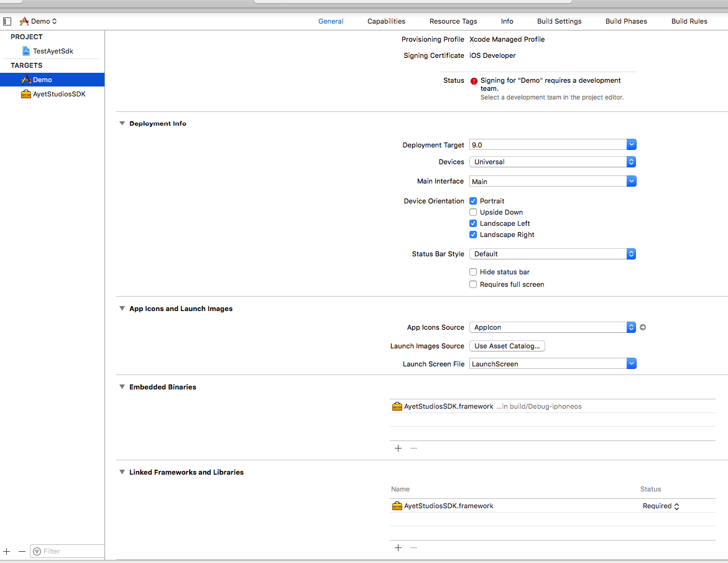The image size is (728, 563).
Task: Select the Demo target row
Action: (52, 80)
